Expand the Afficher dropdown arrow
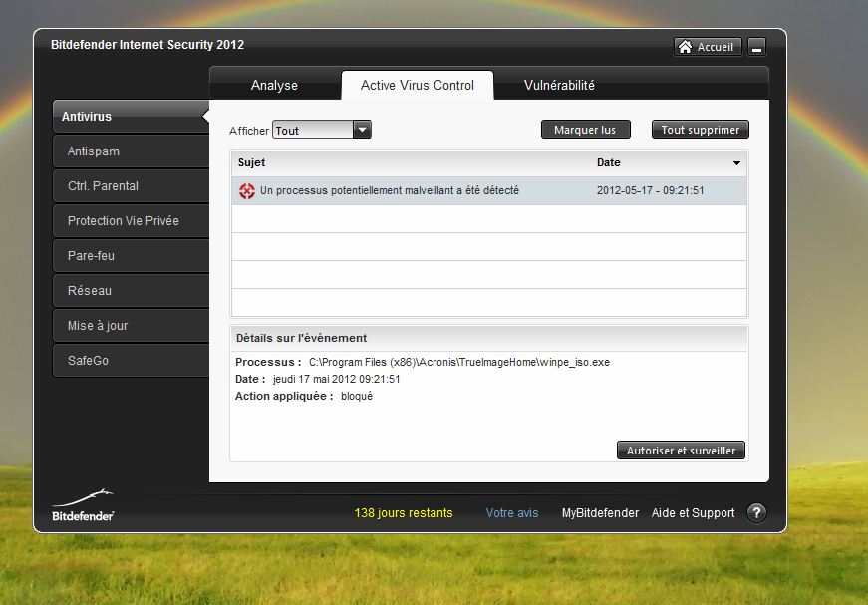Image resolution: width=868 pixels, height=605 pixels. (x=362, y=130)
